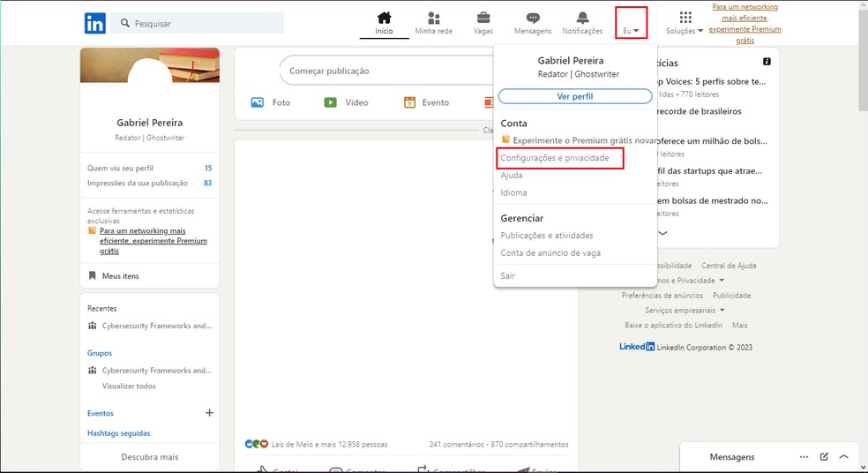Screen dimensions: 868x473
Task: Click the Premium gold icon in sidebar
Action: coord(92,231)
